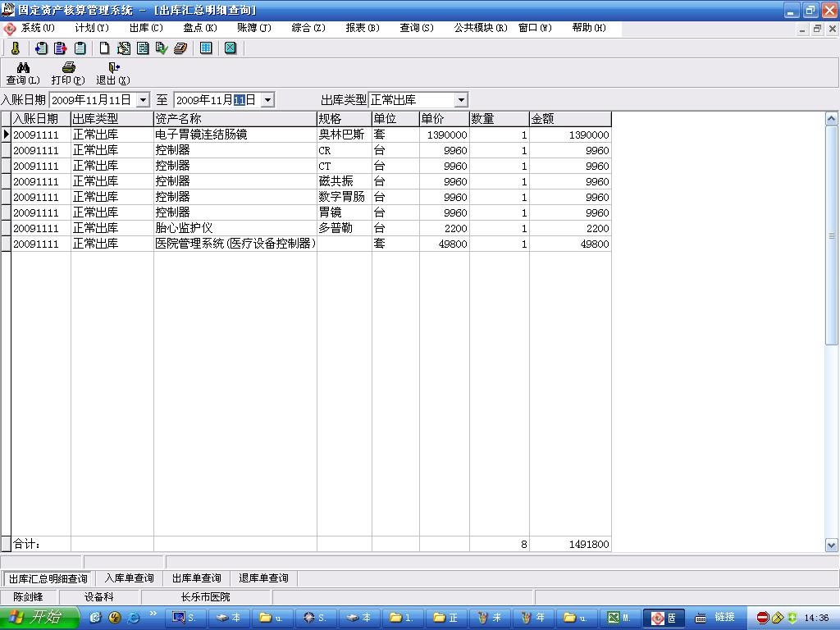
Task: Click the 陈剑锋 status bar entry
Action: tap(29, 597)
